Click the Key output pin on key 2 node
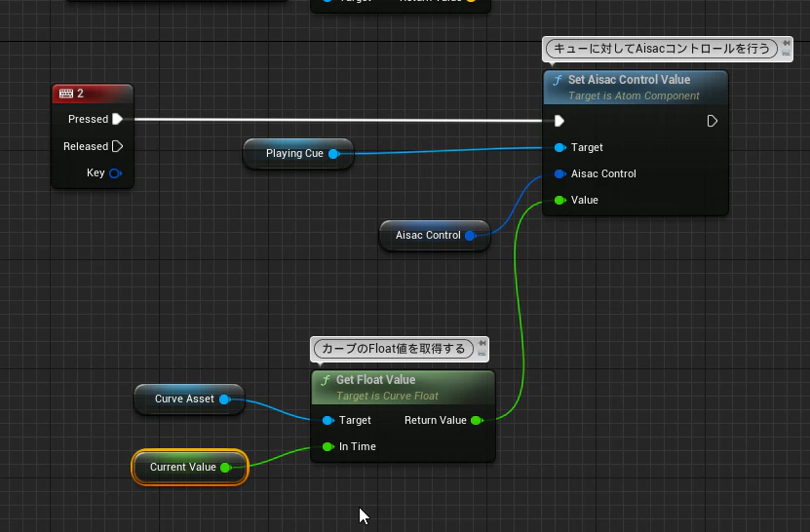This screenshot has width=810, height=532. pyautogui.click(x=115, y=173)
